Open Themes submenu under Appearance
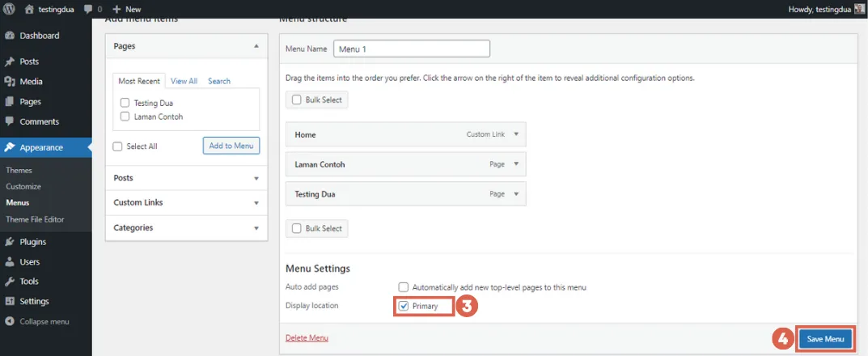The height and width of the screenshot is (356, 868). pyautogui.click(x=19, y=170)
